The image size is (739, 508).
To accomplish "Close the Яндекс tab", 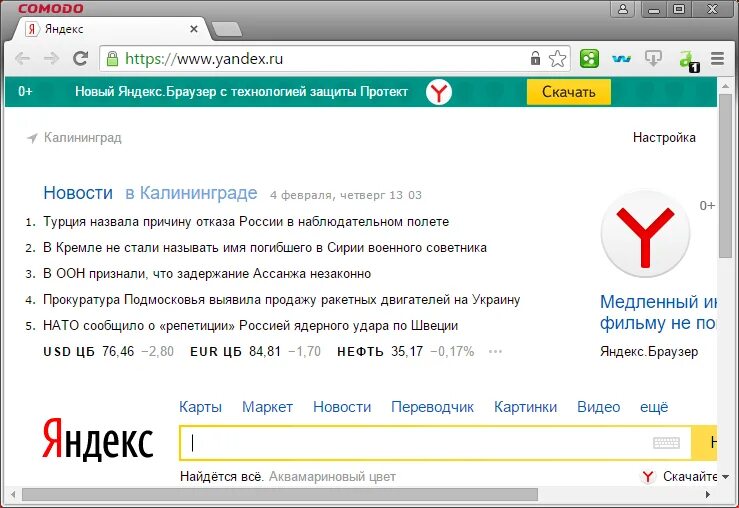I will 194,29.
